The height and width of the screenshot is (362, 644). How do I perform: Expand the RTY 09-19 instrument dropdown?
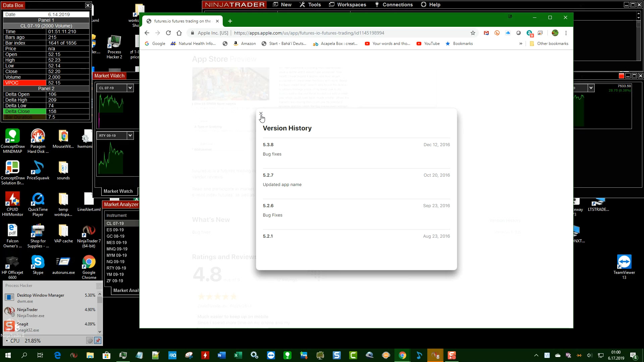[x=130, y=135]
